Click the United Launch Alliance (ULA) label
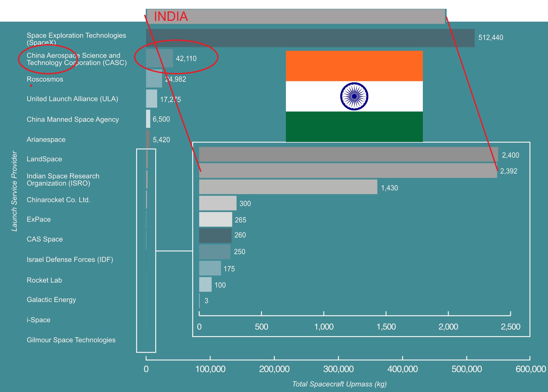The image size is (548, 392). (72, 99)
